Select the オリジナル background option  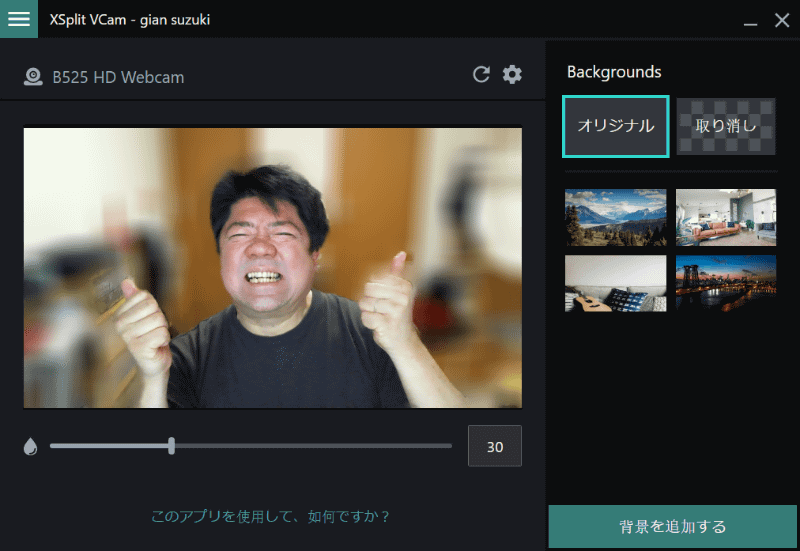tap(616, 126)
